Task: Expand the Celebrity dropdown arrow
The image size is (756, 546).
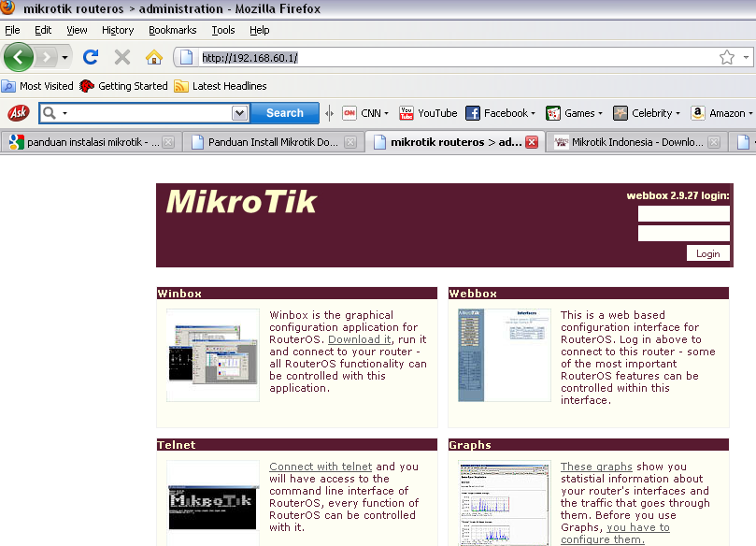Action: coord(678,114)
